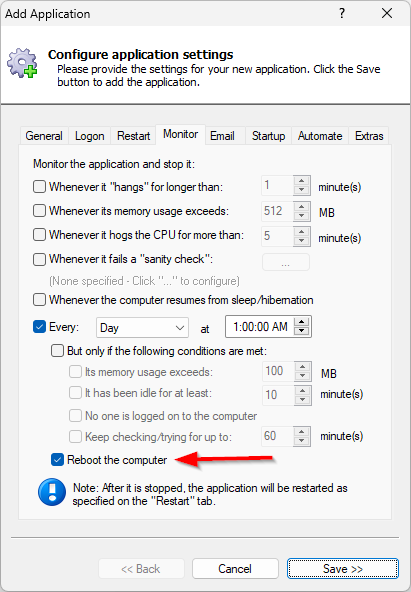Enable the "hangs" for longer than checkbox
The image size is (411, 592).
[39, 187]
